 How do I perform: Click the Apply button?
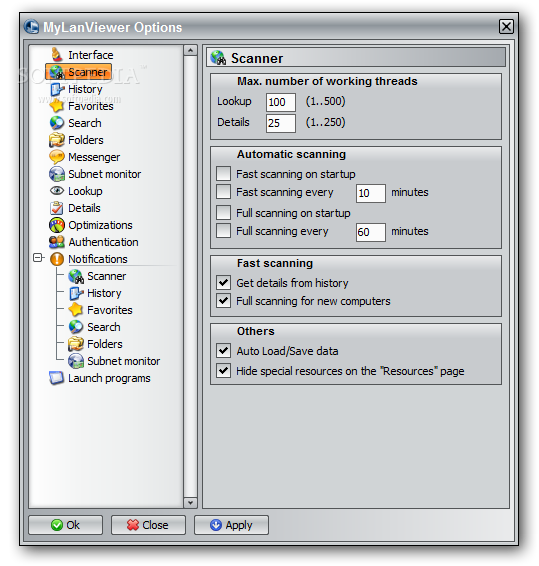coord(231,525)
